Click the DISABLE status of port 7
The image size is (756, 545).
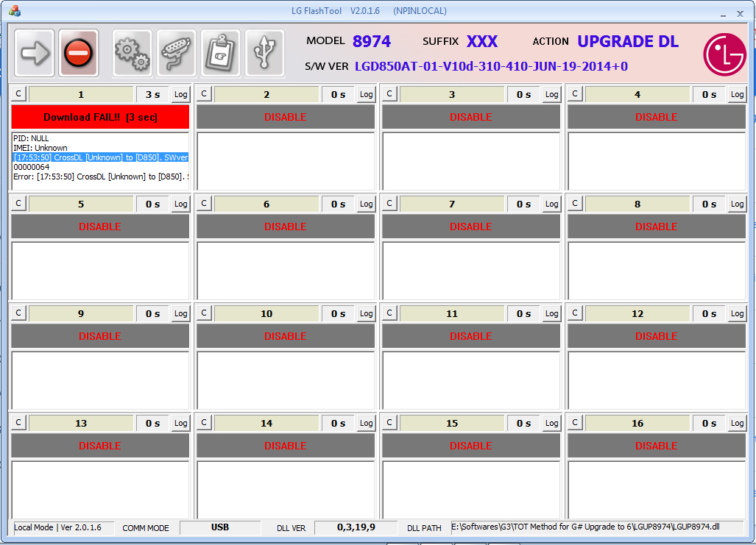[x=471, y=227]
